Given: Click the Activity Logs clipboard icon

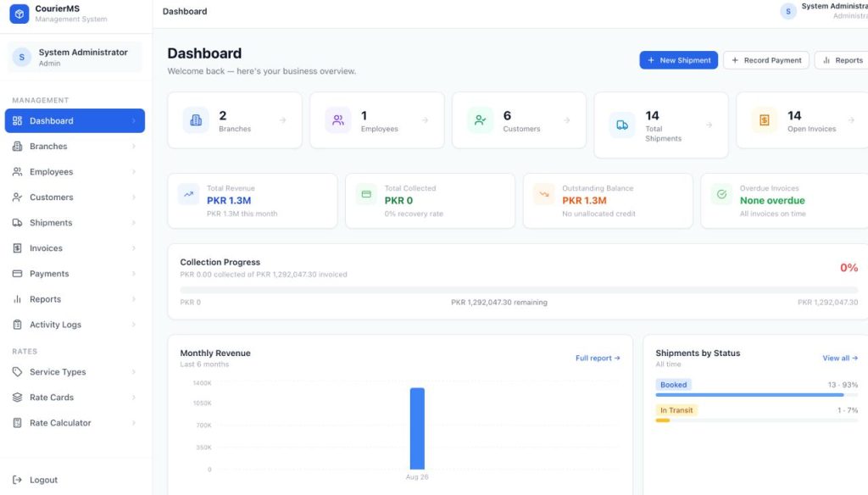Looking at the screenshot, I should pyautogui.click(x=17, y=325).
